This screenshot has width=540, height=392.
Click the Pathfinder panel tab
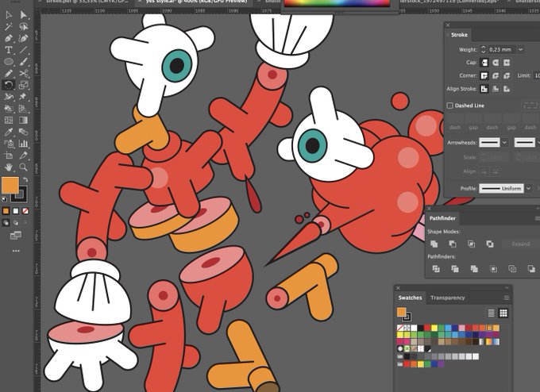(442, 218)
